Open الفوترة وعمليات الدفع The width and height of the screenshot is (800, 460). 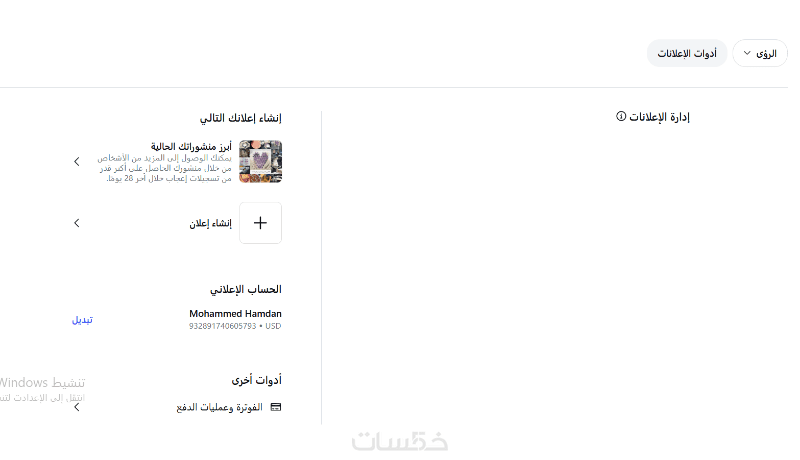click(x=219, y=407)
